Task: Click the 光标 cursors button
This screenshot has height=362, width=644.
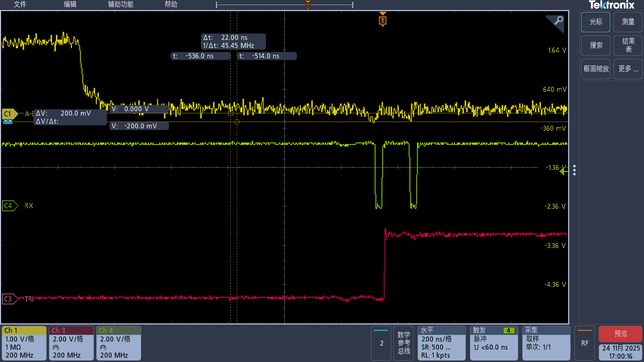Action: point(595,22)
